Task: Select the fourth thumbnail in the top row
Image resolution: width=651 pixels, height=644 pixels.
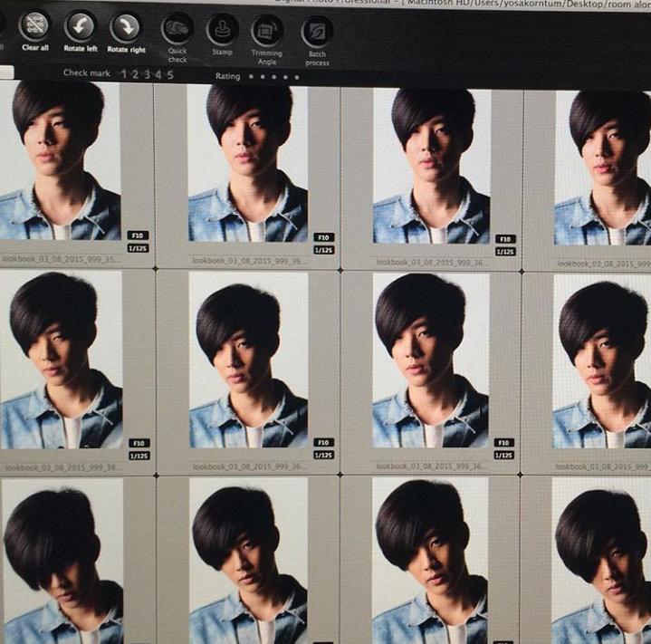Action: 602,168
